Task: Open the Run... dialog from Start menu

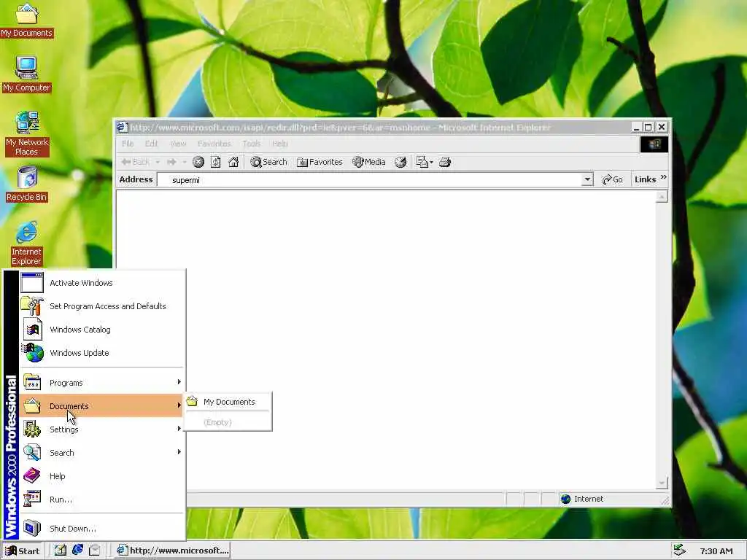Action: tap(101, 499)
